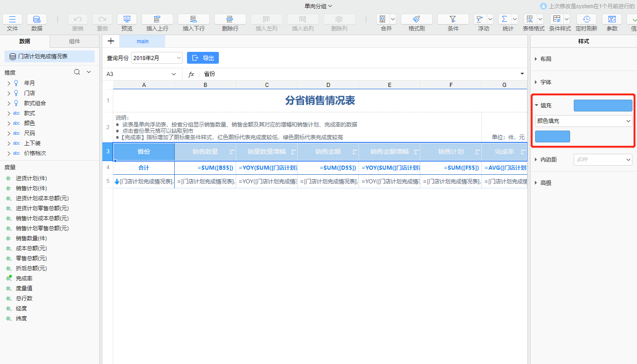This screenshot has height=364, width=637.
Task: Expand the 高级 section
Action: (x=537, y=183)
